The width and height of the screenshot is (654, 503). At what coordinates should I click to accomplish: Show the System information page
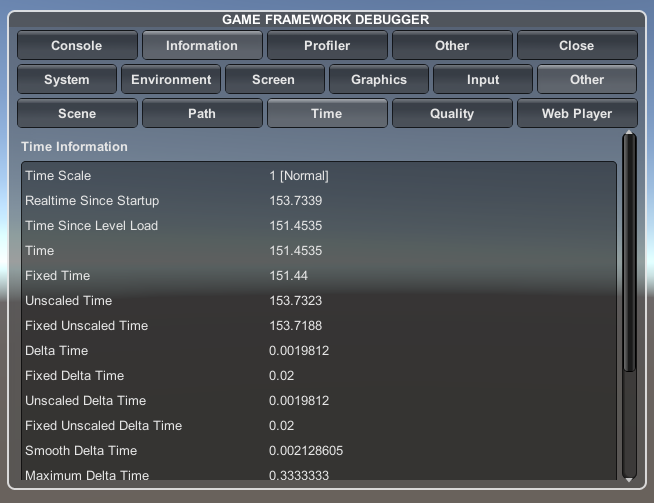[x=67, y=79]
